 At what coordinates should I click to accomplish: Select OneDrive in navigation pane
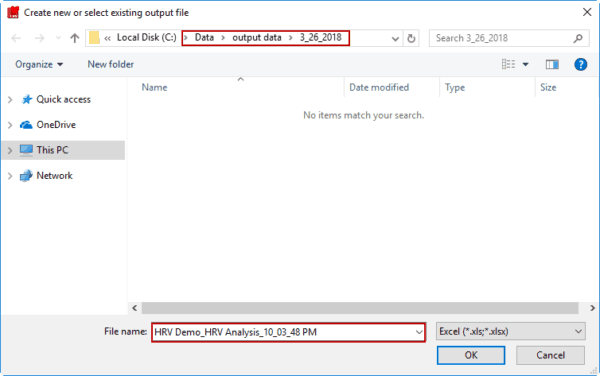(56, 125)
